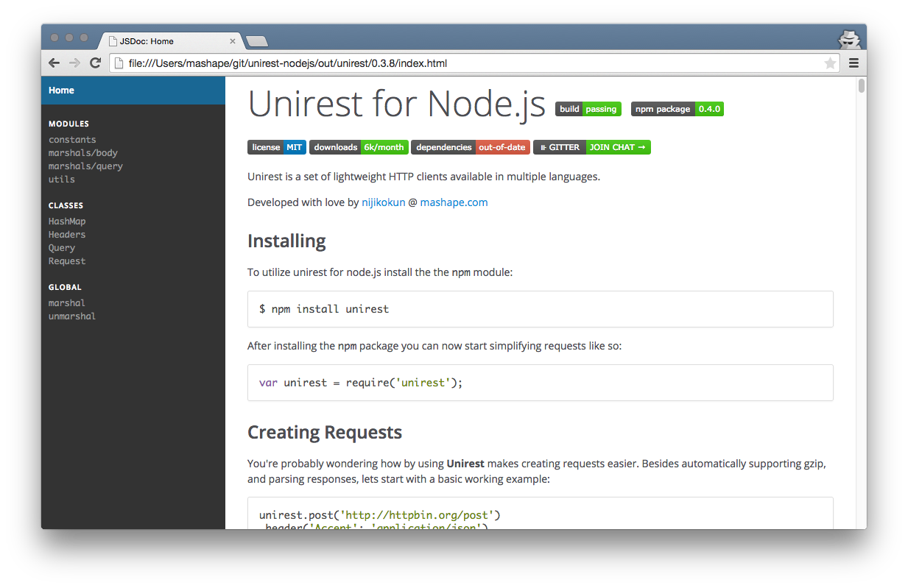Image resolution: width=908 pixels, height=588 pixels.
Task: Click the license MIT badge
Action: click(x=277, y=147)
